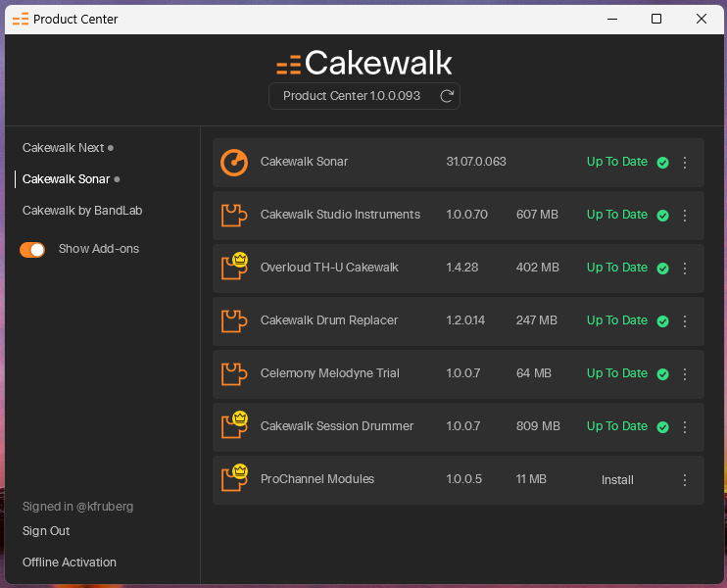Click the Cakewalk Drum Replacer name
727x588 pixels.
pyautogui.click(x=329, y=319)
